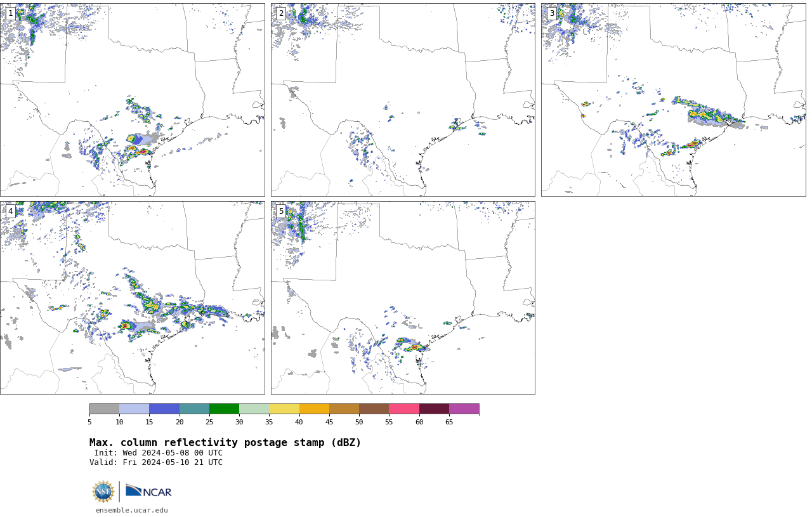Screen dimensions: 812x517
Task: Open ensemble member 3 reflectivity map
Action: pyautogui.click(x=674, y=100)
